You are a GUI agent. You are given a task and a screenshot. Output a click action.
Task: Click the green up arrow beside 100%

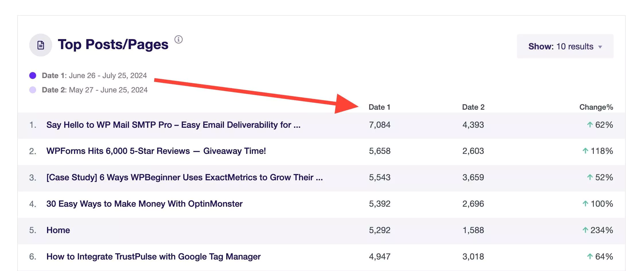point(585,204)
